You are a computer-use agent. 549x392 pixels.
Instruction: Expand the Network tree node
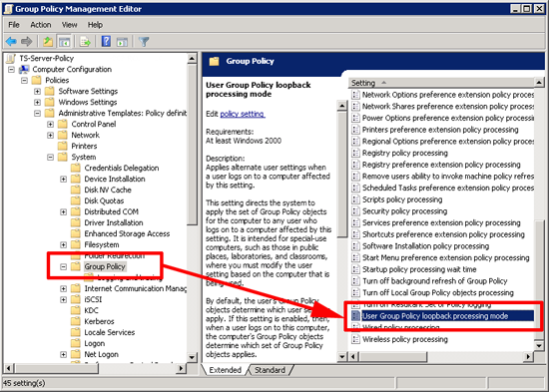(x=51, y=135)
